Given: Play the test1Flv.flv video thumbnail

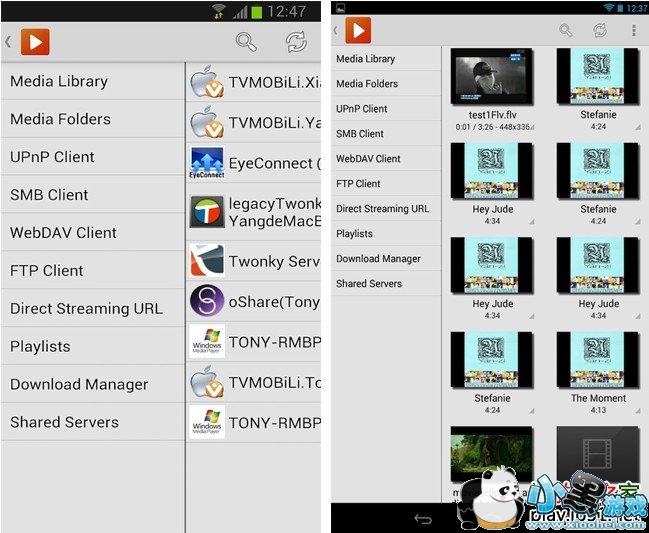Looking at the screenshot, I should (492, 76).
